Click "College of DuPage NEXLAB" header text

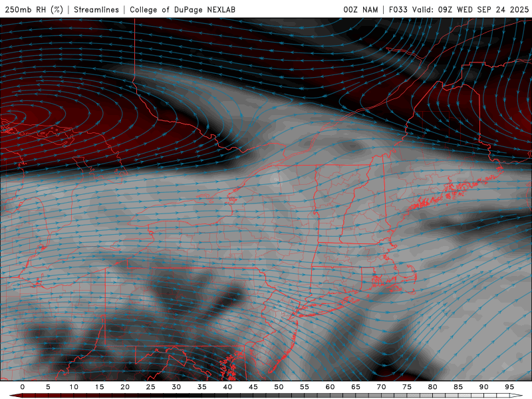pyautogui.click(x=182, y=10)
